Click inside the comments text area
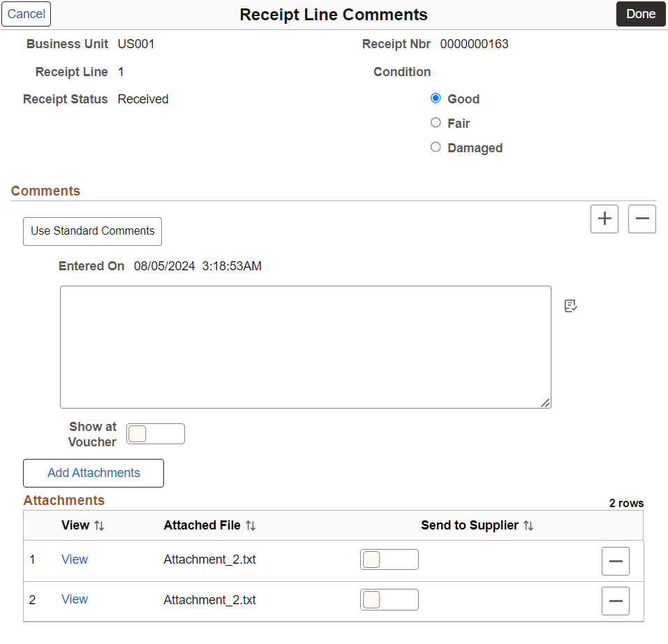Image resolution: width=668 pixels, height=644 pixels. (306, 347)
